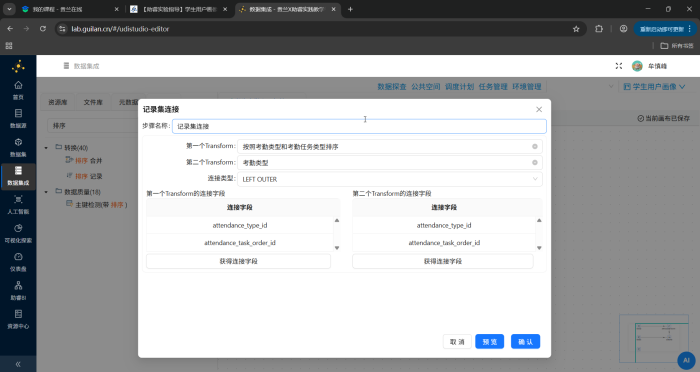Collapse the 转换(40) tree node arrow
Viewport: 700px width, 372px height.
(x=46, y=147)
